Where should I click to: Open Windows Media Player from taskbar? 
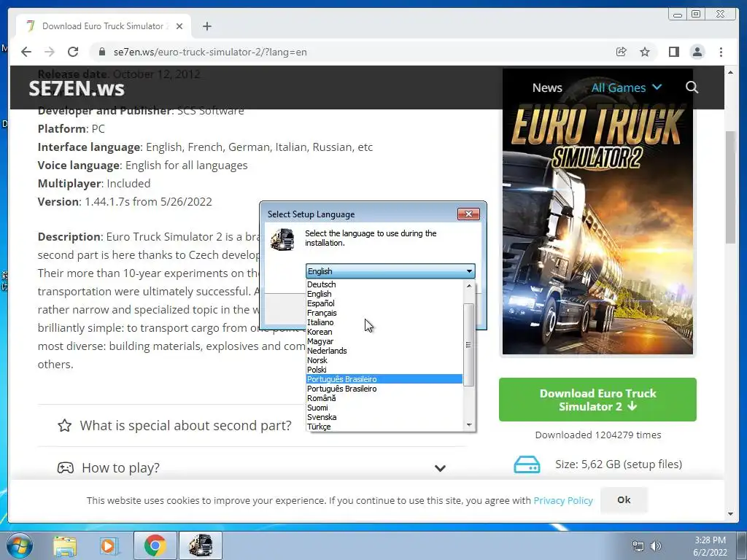109,545
